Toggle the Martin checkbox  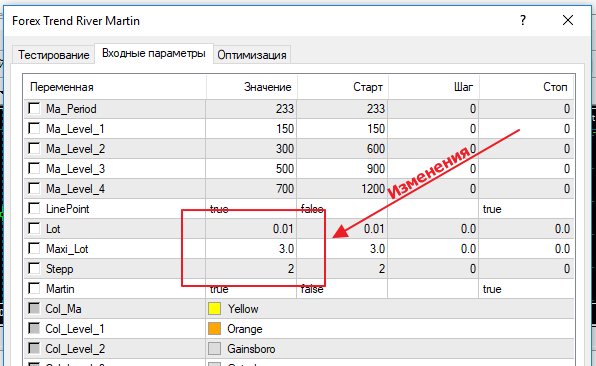(34, 288)
